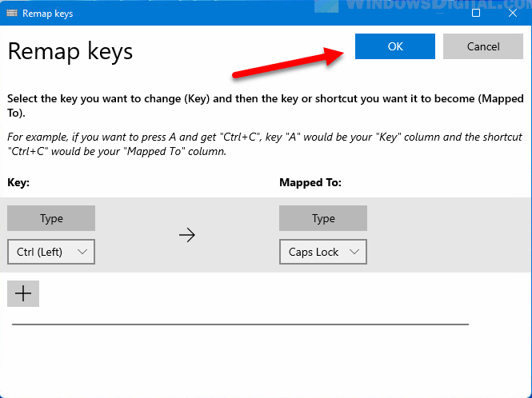Image resolution: width=532 pixels, height=398 pixels.
Task: Click the keyboard app icon in title bar
Action: [13, 13]
